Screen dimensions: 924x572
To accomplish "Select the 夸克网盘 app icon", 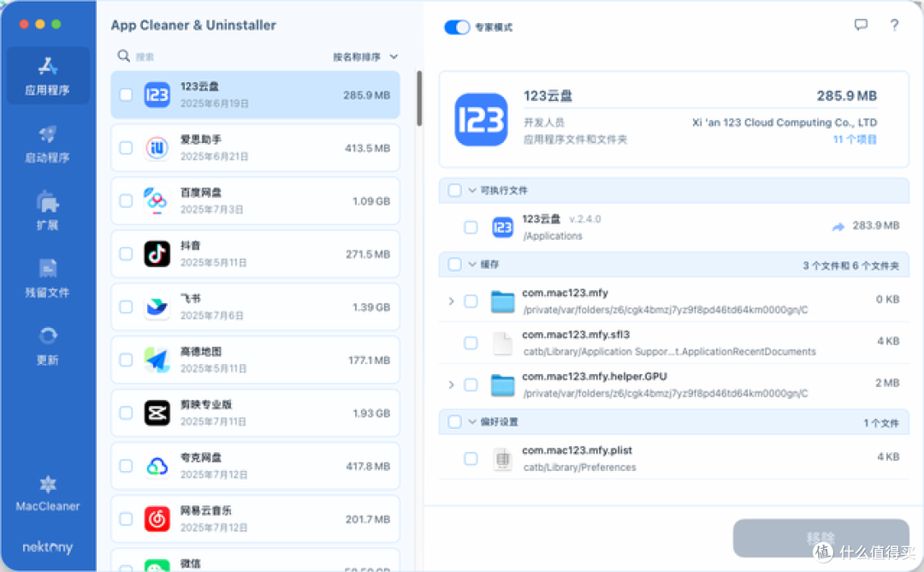I will [157, 467].
